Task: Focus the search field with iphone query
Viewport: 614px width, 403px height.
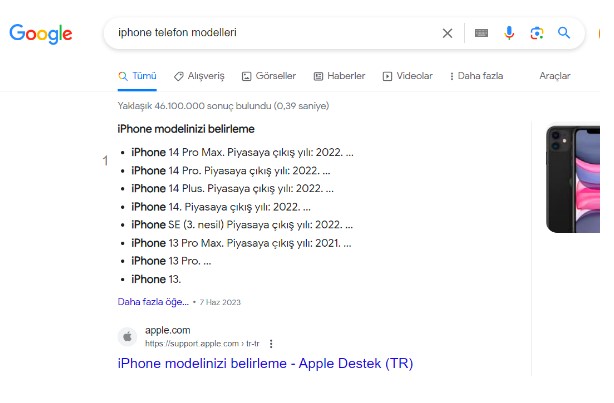Action: [x=270, y=33]
